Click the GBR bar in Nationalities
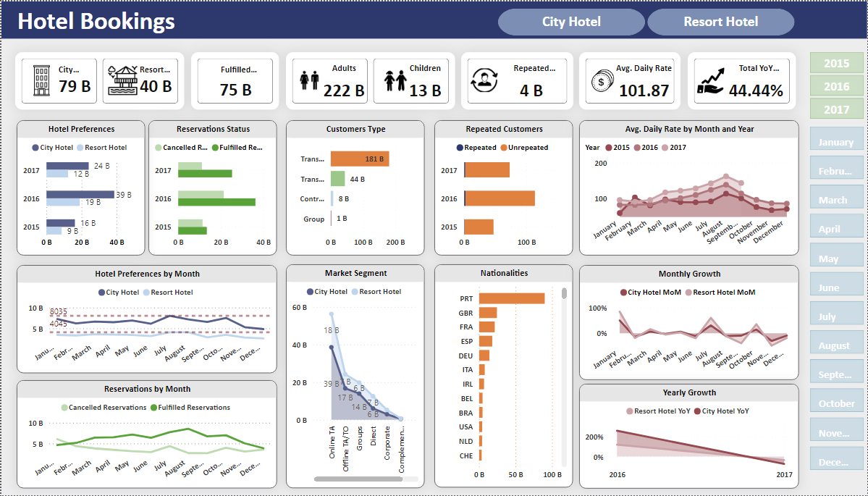Viewport: 868px width, 496px height. coord(488,313)
